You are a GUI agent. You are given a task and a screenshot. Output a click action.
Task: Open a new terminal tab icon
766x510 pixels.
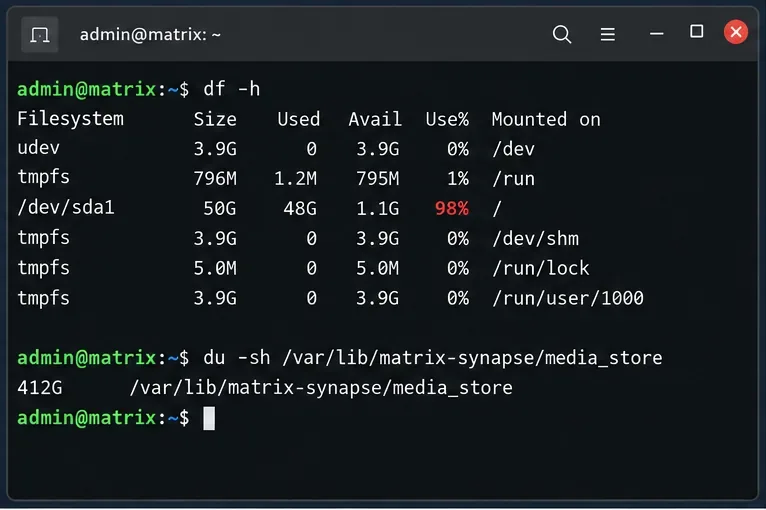40,35
